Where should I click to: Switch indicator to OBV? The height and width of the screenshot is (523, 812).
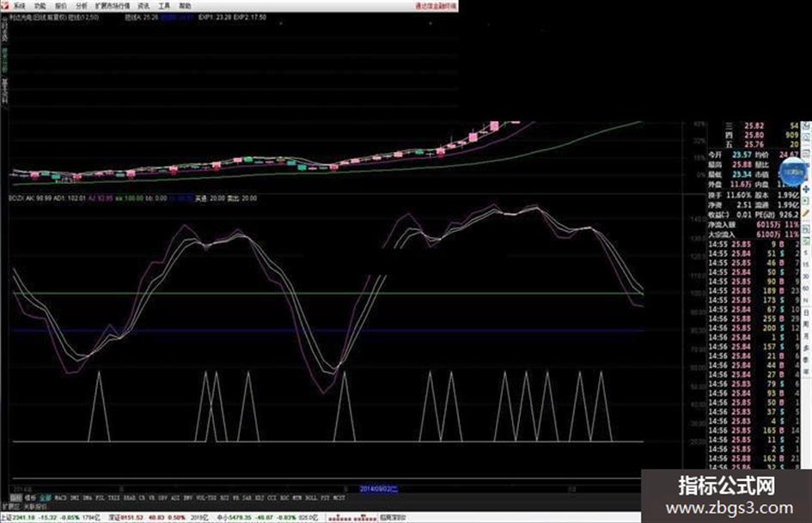pyautogui.click(x=162, y=497)
